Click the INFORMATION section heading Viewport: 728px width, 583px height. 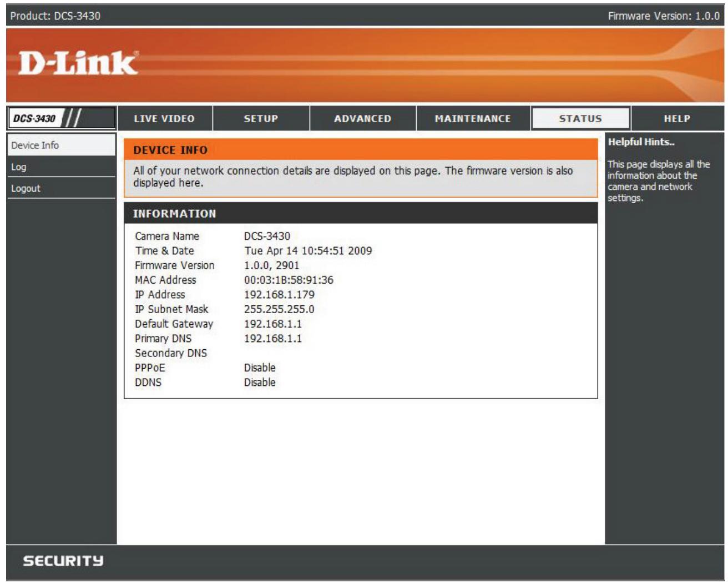pos(174,213)
